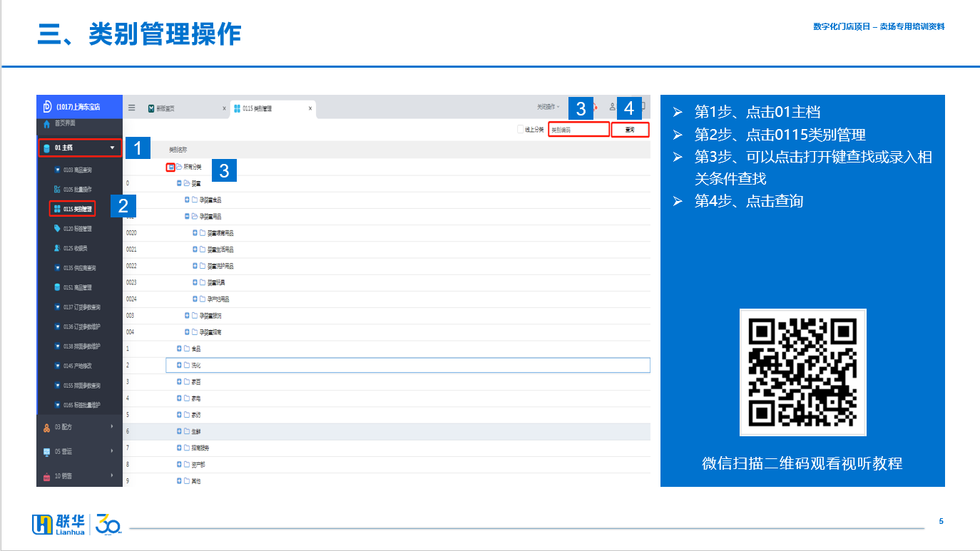Click the 首页界面 home icon in sidebar
Viewport: 980px width, 551px height.
click(47, 124)
